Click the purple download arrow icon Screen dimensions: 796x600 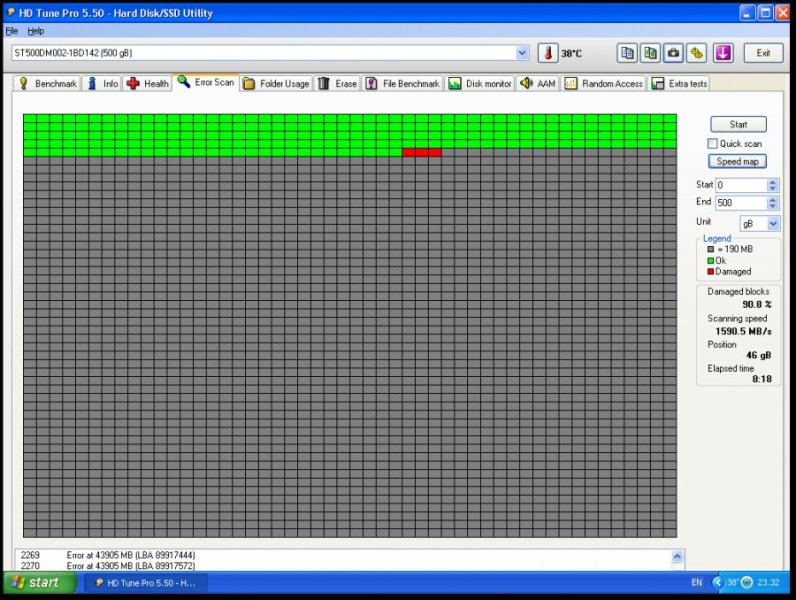(x=723, y=53)
